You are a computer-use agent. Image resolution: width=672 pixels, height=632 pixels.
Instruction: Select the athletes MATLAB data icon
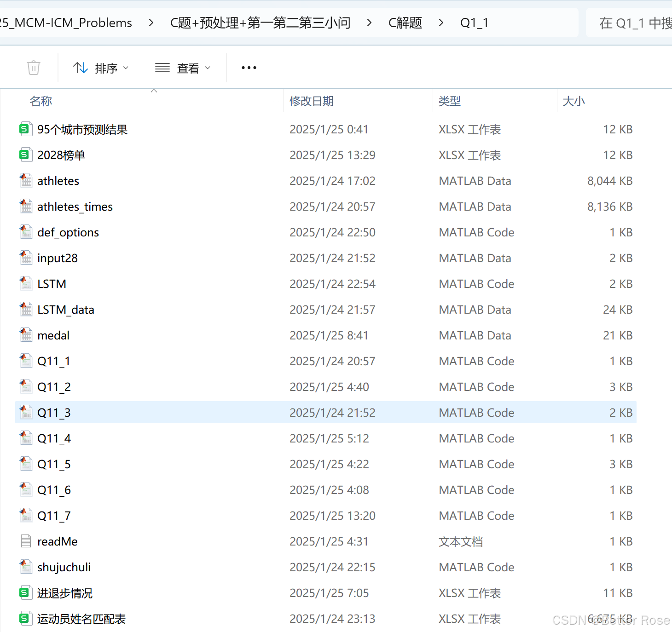tap(26, 181)
